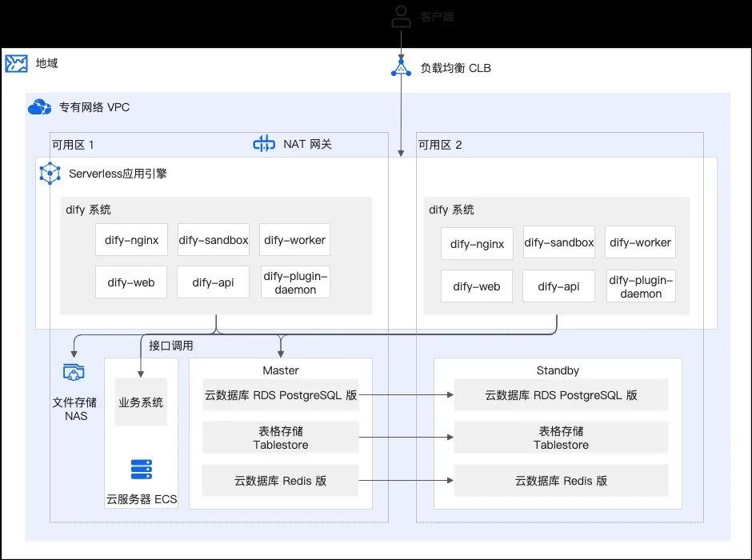Click dify-api box in zone 1

[213, 282]
